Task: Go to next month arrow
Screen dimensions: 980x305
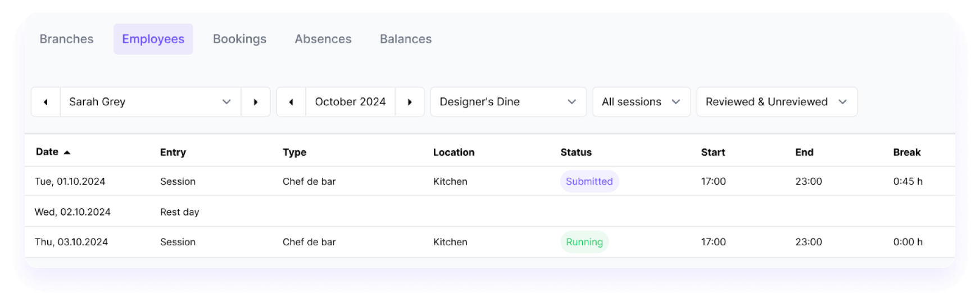Action: (410, 102)
